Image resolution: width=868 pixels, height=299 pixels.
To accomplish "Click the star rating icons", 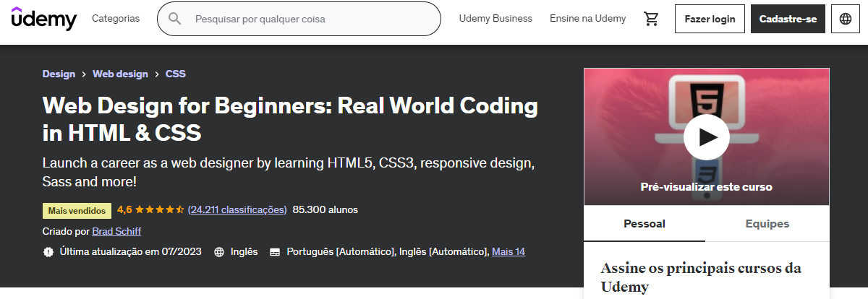I will pos(160,210).
